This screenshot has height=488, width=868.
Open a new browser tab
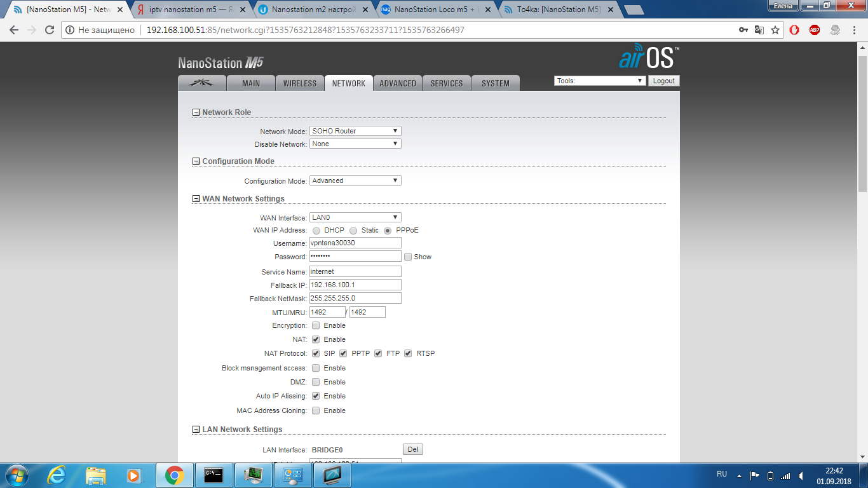634,10
